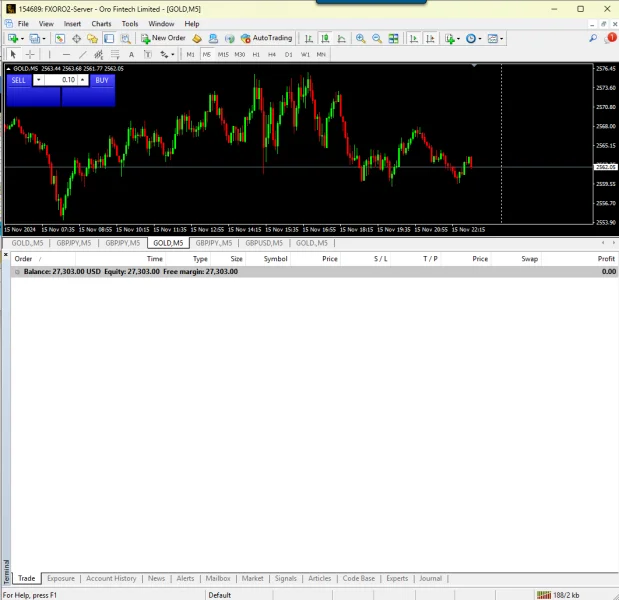This screenshot has width=619, height=600.
Task: Toggle the Auto Scroll chart button
Action: [412, 38]
